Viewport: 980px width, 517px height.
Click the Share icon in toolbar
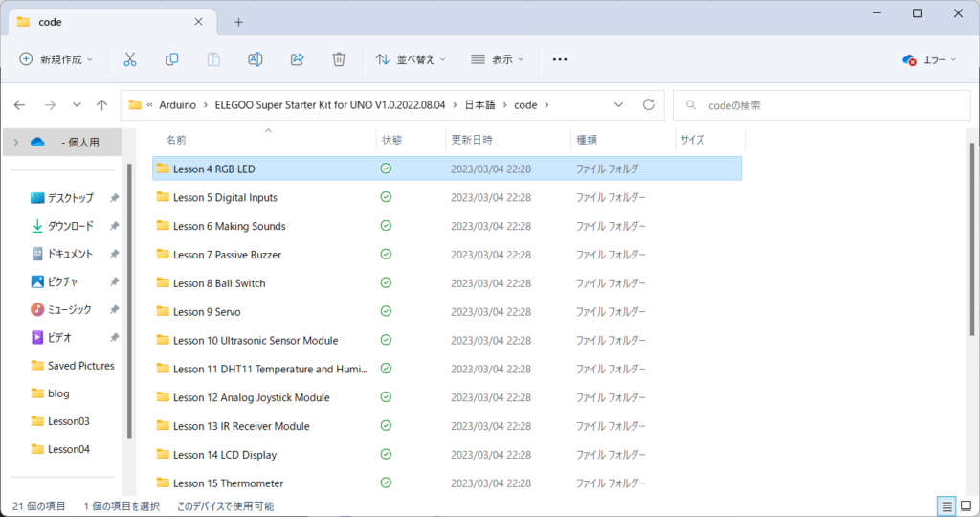(x=297, y=59)
